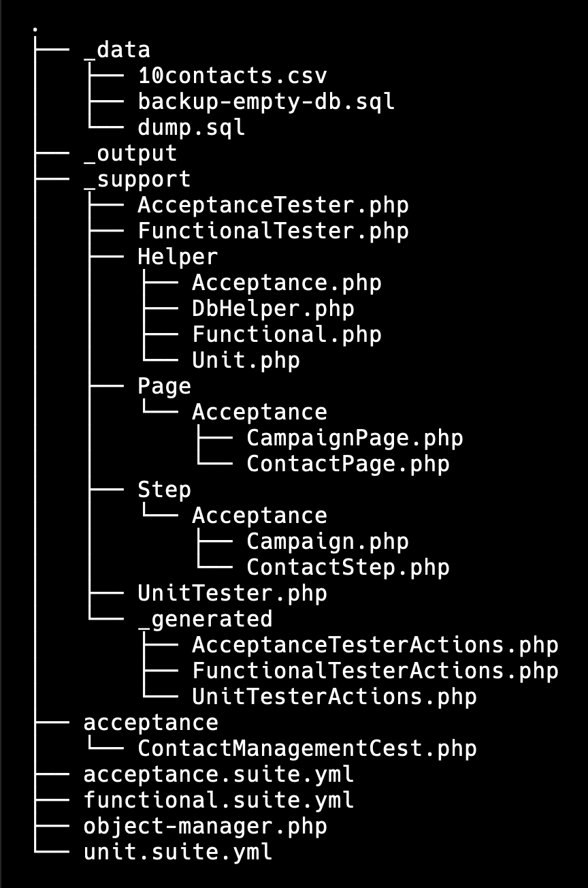Select acceptance.suite.yml file

coord(218,774)
